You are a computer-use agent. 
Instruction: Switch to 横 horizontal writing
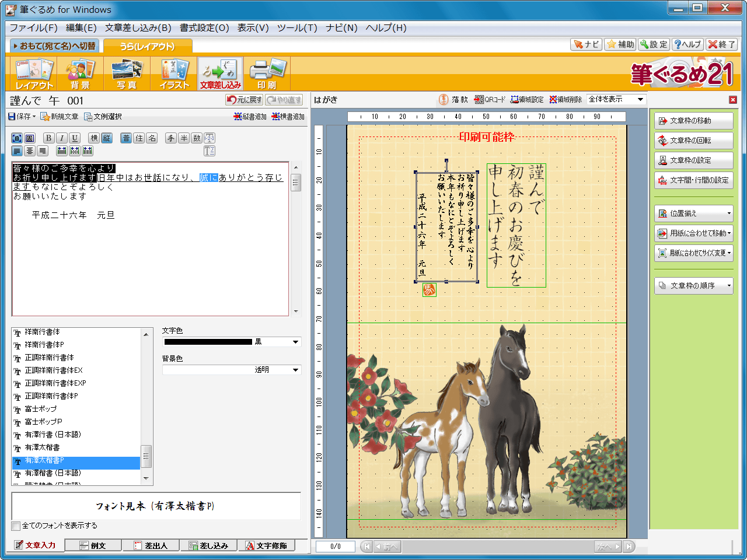point(94,138)
